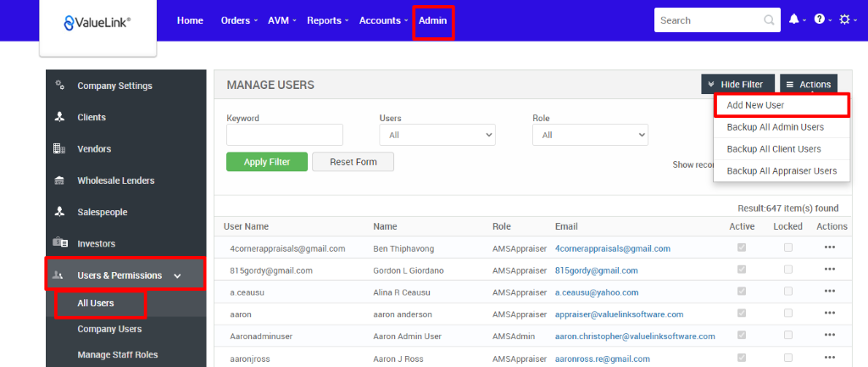Toggle Locked checkbox for 815gordy row
Screen dimensions: 868x367
pos(788,270)
